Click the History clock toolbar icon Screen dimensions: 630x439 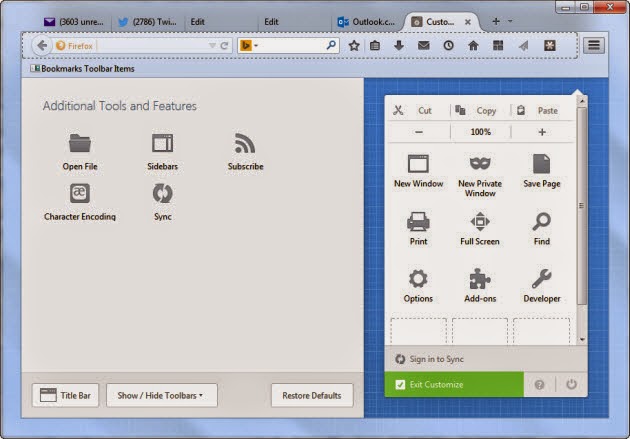coord(448,45)
